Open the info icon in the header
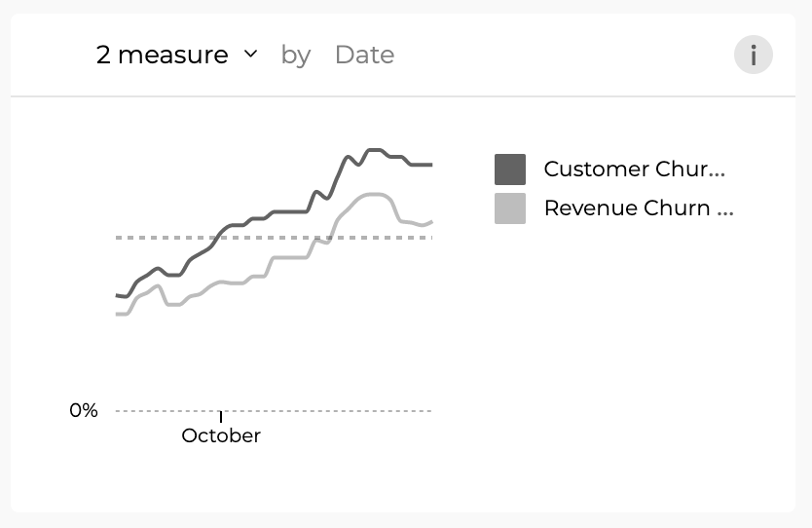This screenshot has height=528, width=812. 753,55
